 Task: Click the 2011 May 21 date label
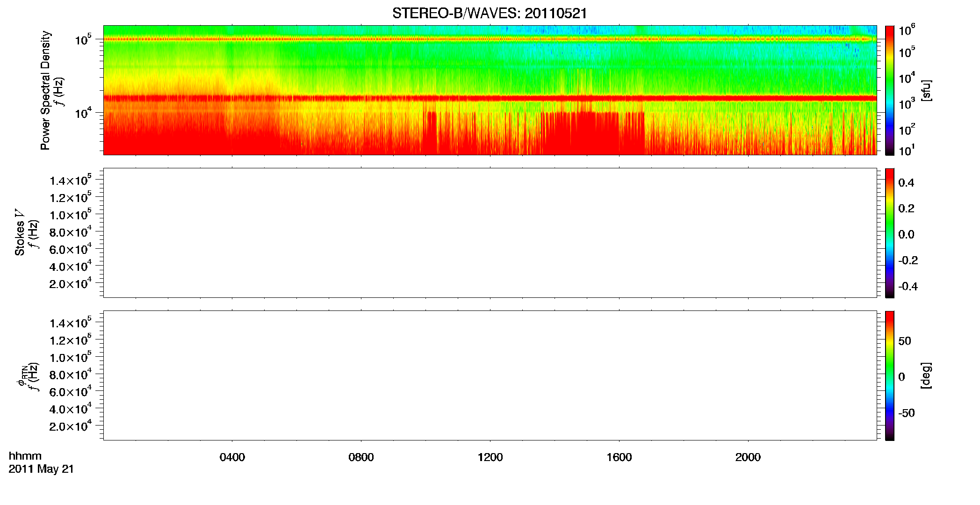click(41, 469)
